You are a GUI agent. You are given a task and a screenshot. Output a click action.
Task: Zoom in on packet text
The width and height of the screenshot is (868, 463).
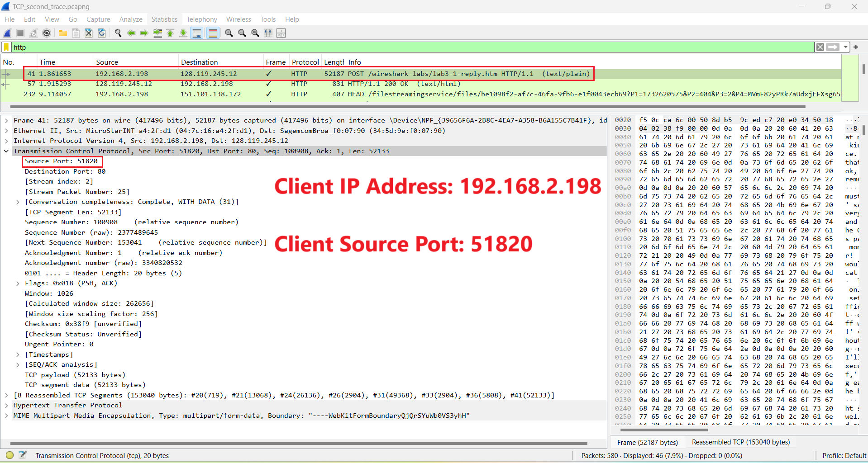229,33
